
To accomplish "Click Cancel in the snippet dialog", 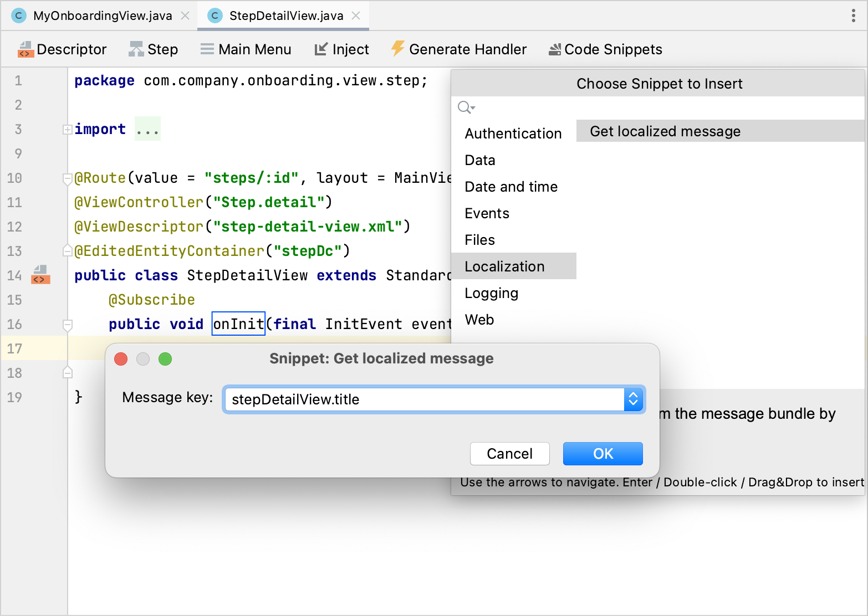I will 509,454.
